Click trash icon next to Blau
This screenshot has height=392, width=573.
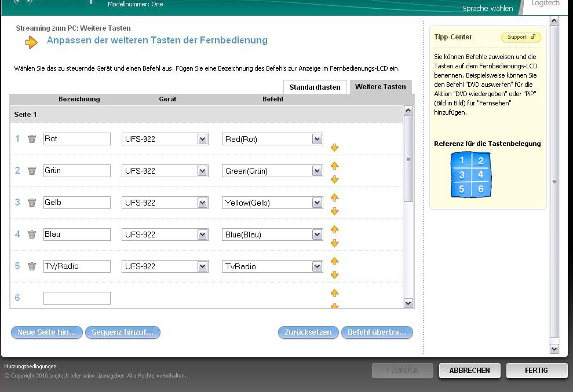point(32,235)
